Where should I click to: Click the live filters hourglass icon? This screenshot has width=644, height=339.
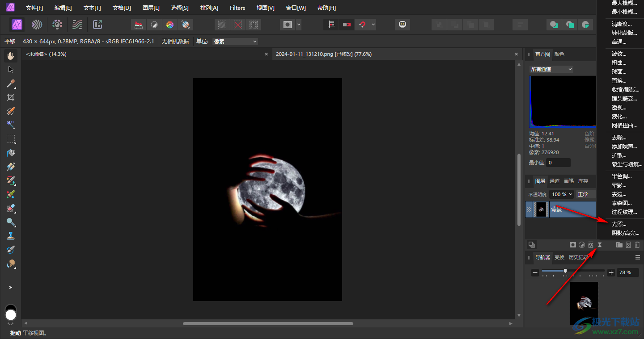(600, 245)
